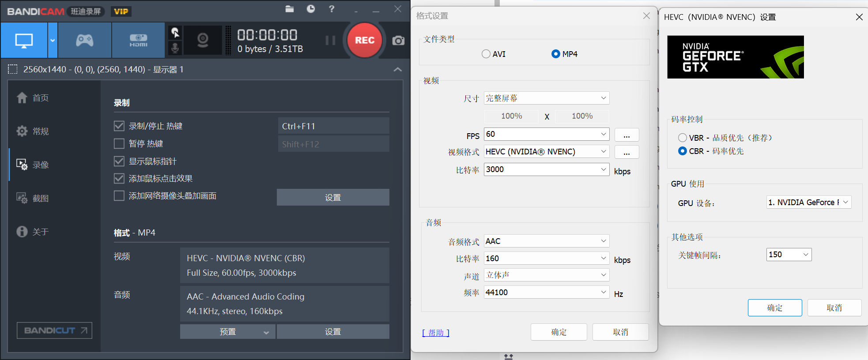Click 设置 button next to webcam overlay

[333, 197]
